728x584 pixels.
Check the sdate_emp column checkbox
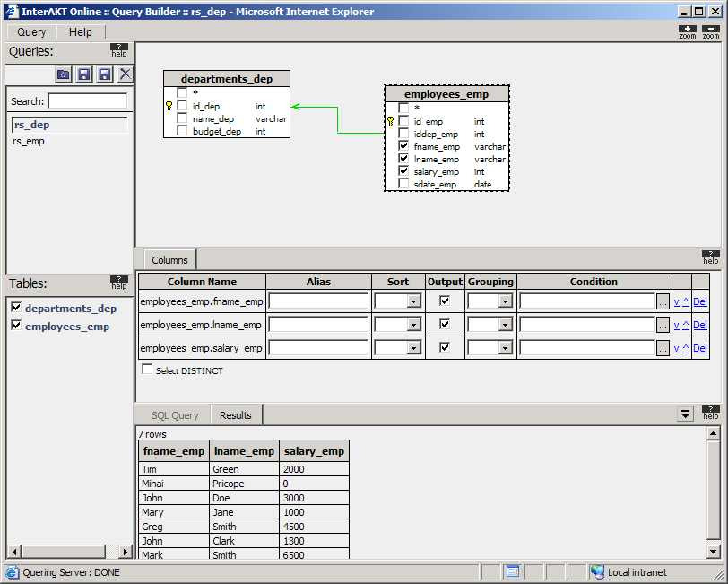(x=404, y=184)
